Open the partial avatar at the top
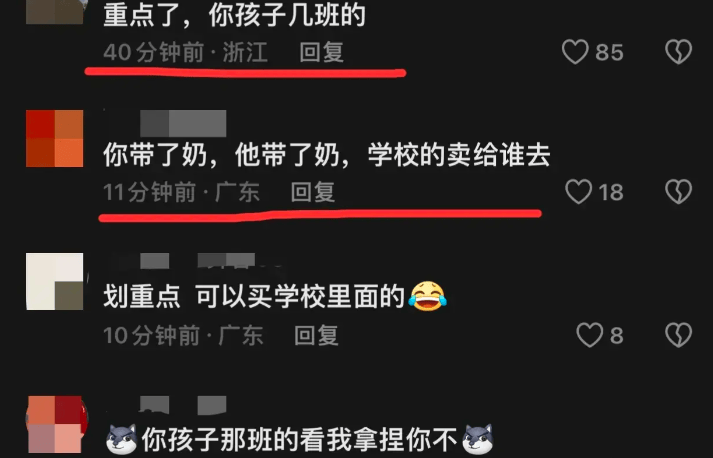Image resolution: width=713 pixels, height=458 pixels. [x=55, y=12]
